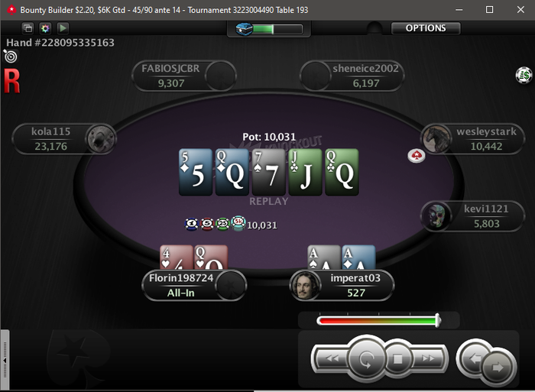Screen dimensions: 535x392
Task: Stop the hand replay
Action: click(x=397, y=358)
